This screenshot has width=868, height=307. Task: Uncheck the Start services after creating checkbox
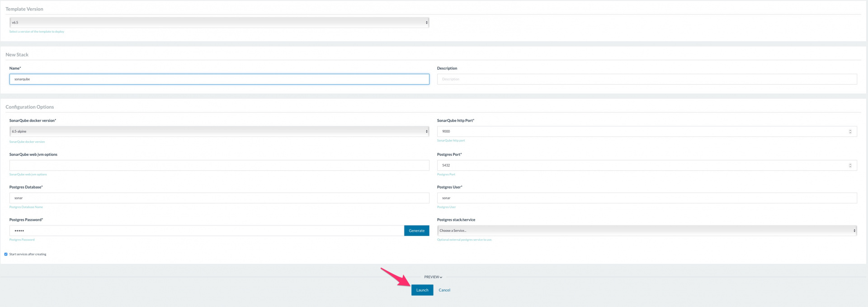6,254
